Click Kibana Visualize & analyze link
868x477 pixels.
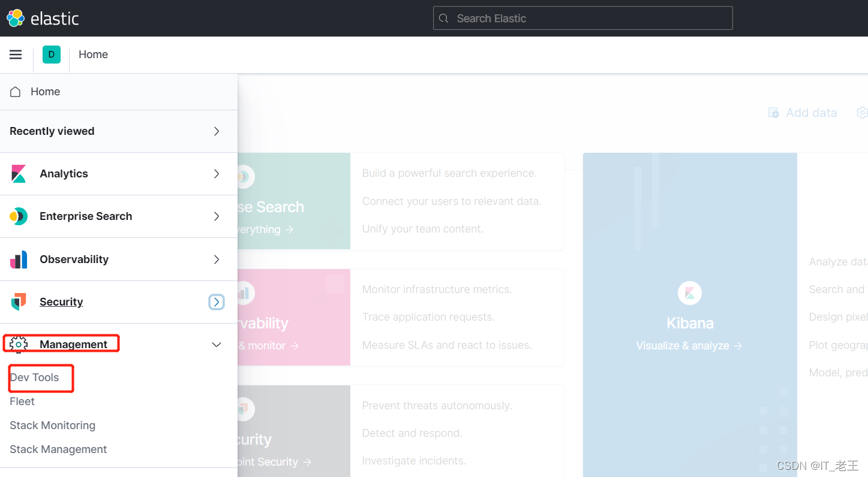(x=689, y=346)
